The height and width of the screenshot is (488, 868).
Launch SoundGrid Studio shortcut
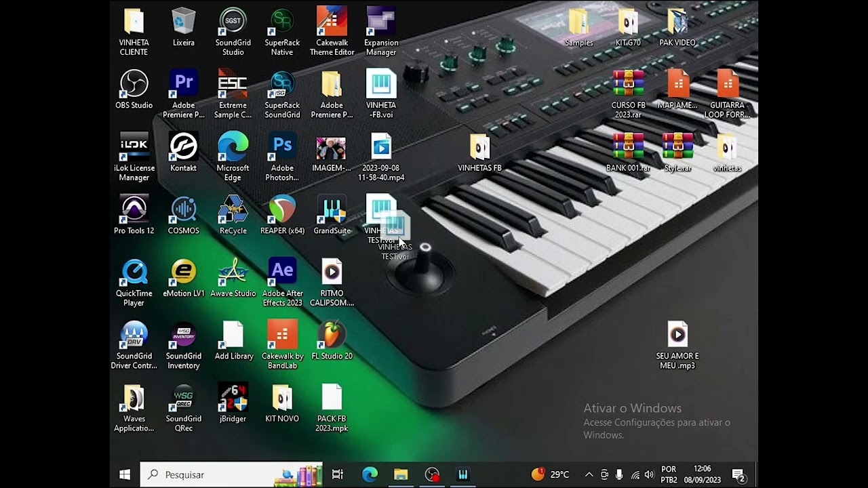tap(233, 31)
